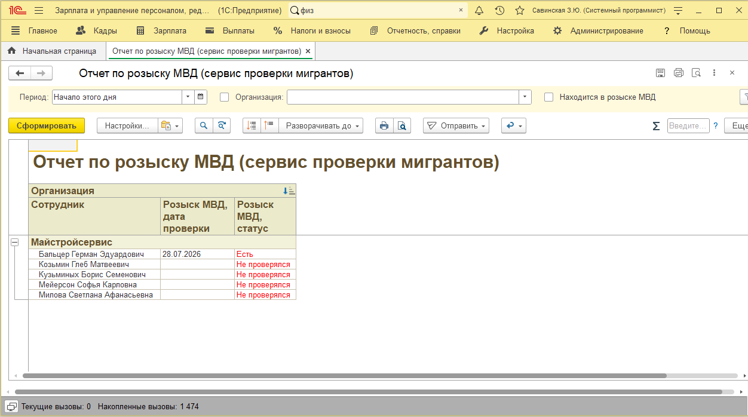Open the service settings lines icon in title bar
748x417 pixels.
click(x=678, y=10)
